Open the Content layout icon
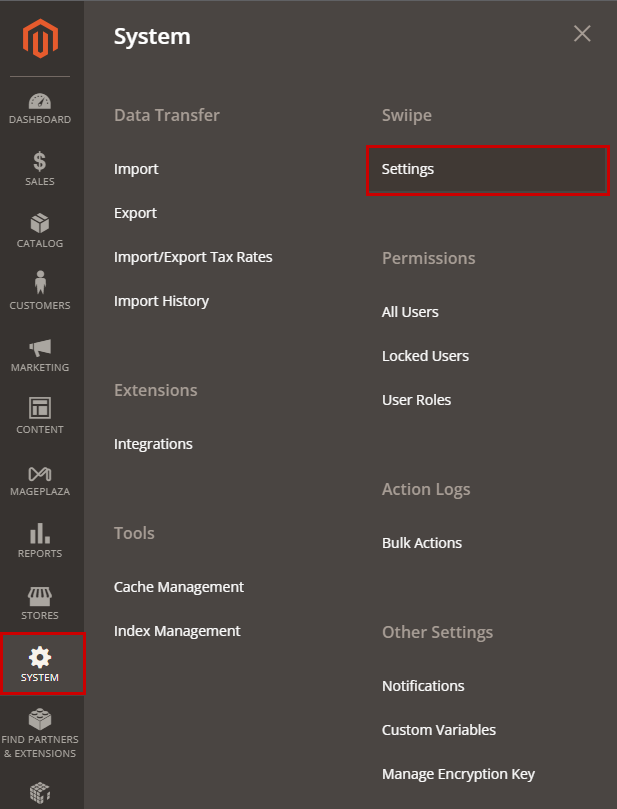This screenshot has width=617, height=809. tap(40, 409)
